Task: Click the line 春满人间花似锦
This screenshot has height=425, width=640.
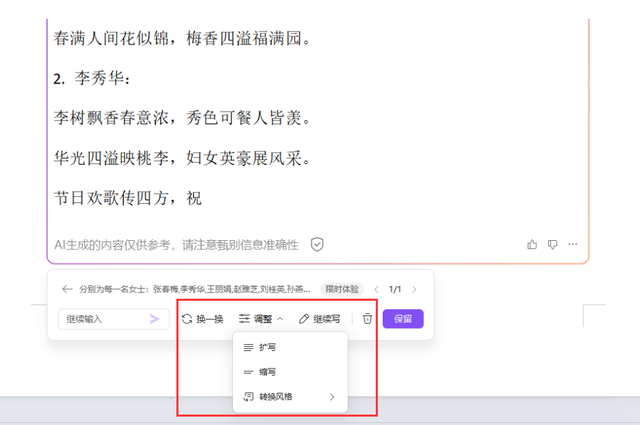Action: [182, 38]
